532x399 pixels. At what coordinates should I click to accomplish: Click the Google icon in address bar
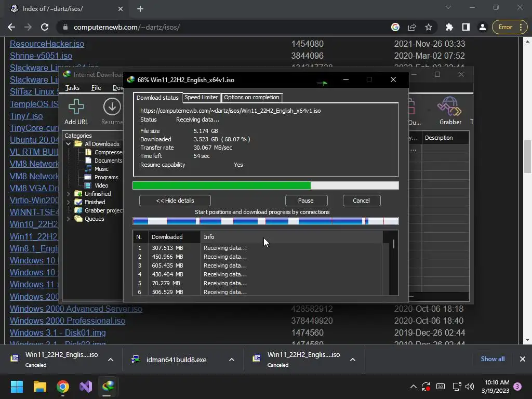[395, 27]
